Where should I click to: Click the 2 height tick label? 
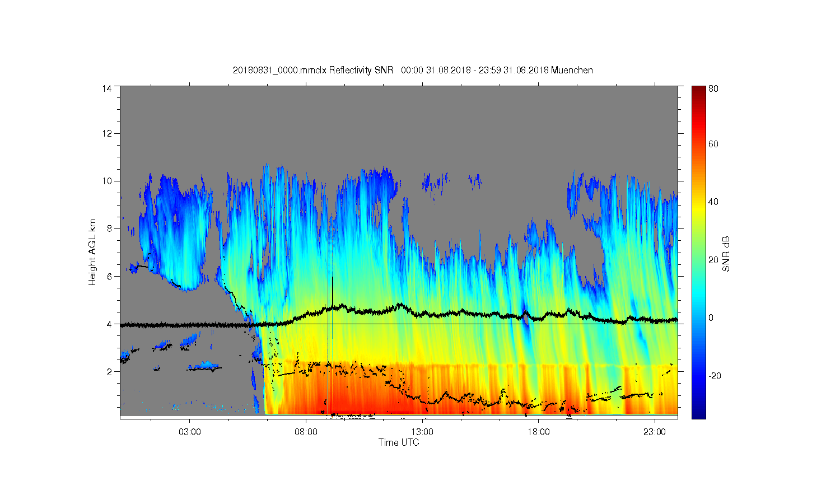click(x=109, y=371)
